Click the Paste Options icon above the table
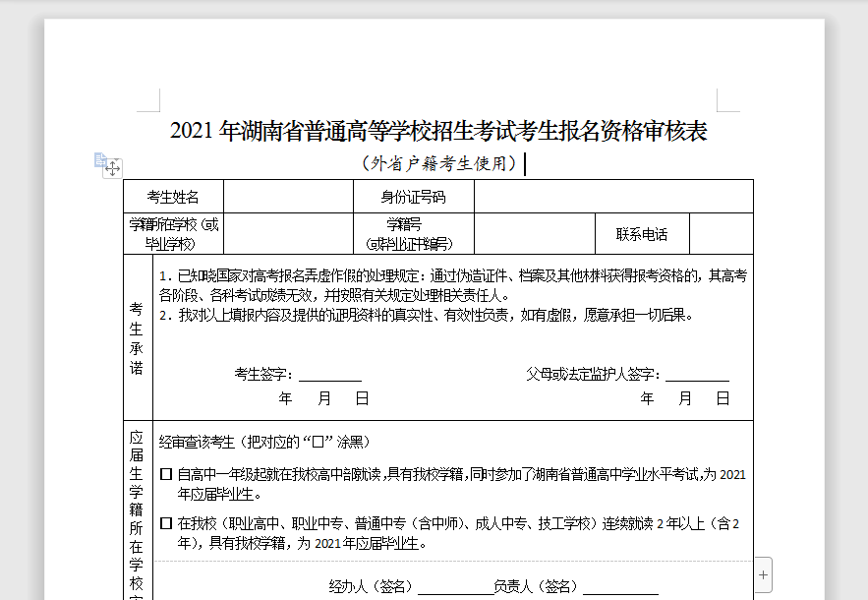868x600 pixels. [x=99, y=159]
